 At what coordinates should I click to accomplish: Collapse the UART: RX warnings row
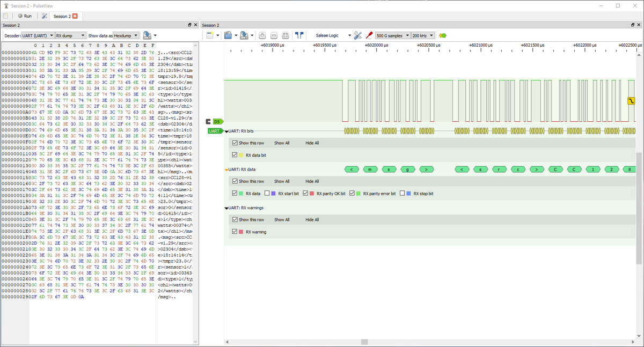pos(226,208)
